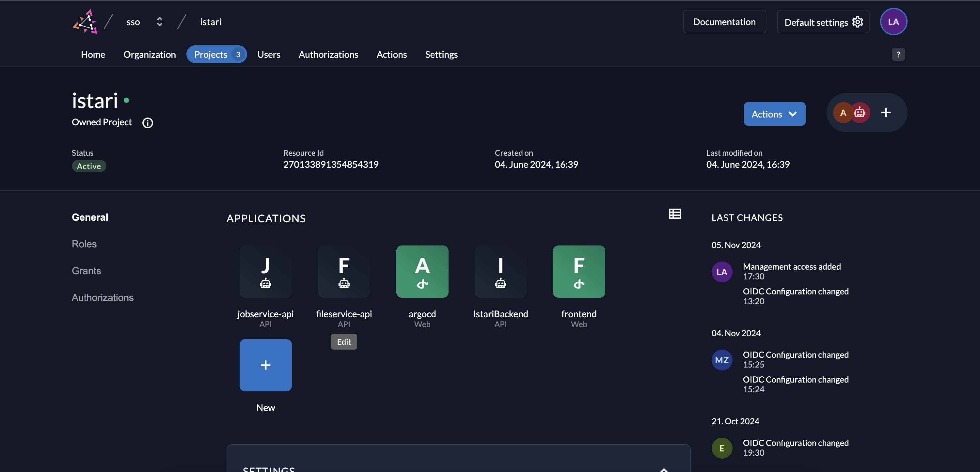The image size is (980, 472).
Task: Open the Documentation page
Action: [724, 22]
